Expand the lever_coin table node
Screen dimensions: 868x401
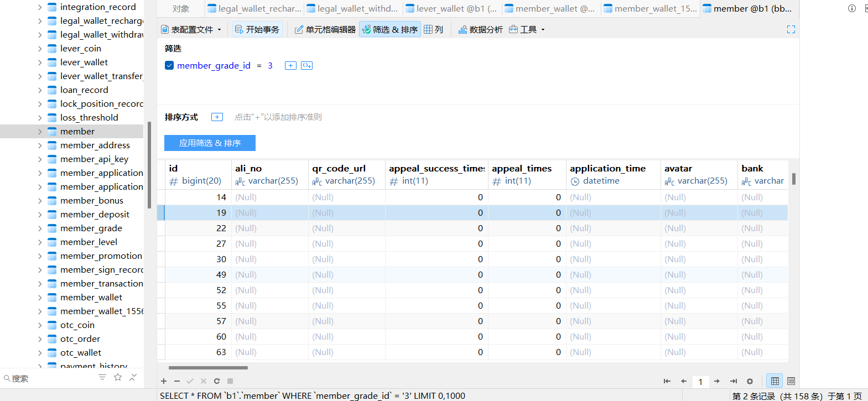point(40,49)
